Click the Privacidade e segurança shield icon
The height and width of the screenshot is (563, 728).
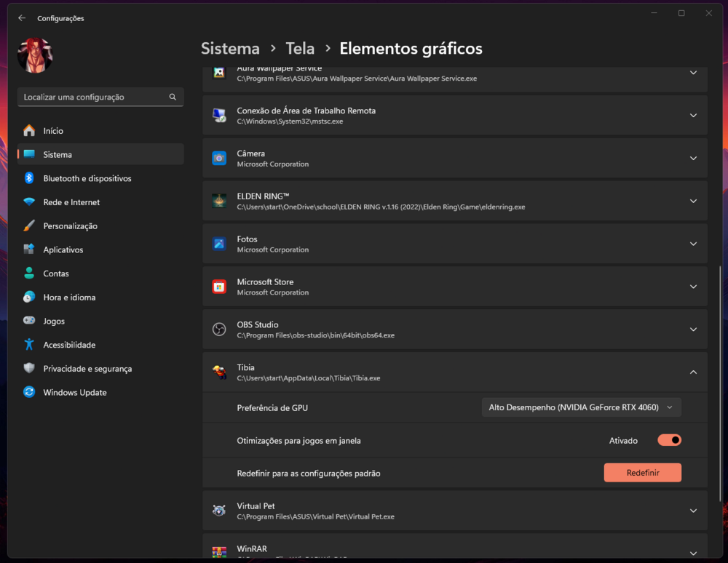(29, 368)
